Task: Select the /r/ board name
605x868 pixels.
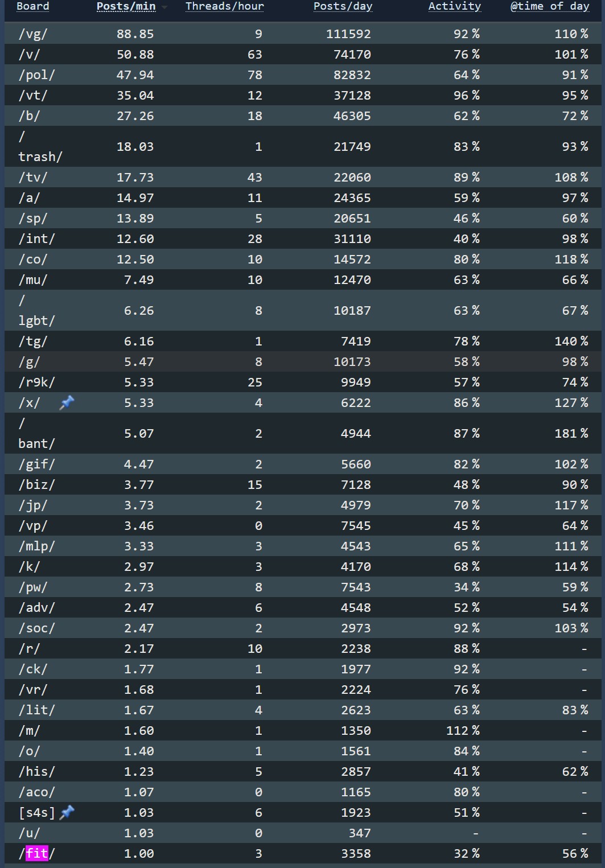Action: coord(29,649)
